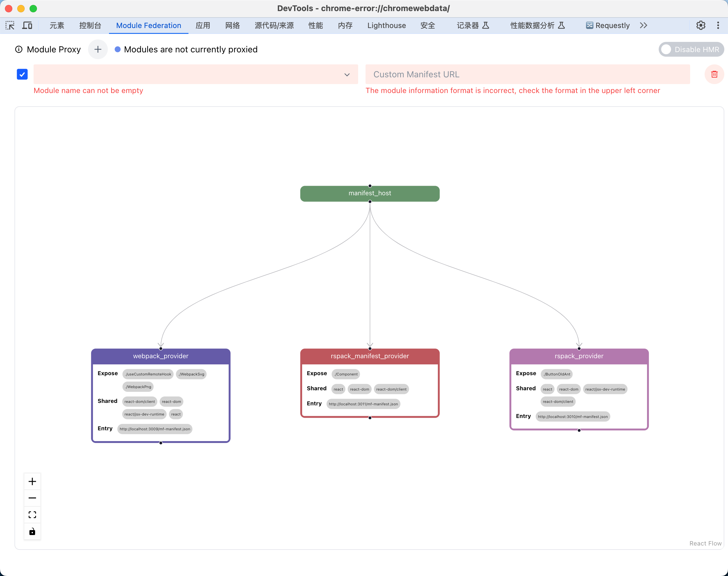Click the React Flow attribution link
The image size is (728, 576).
click(705, 543)
